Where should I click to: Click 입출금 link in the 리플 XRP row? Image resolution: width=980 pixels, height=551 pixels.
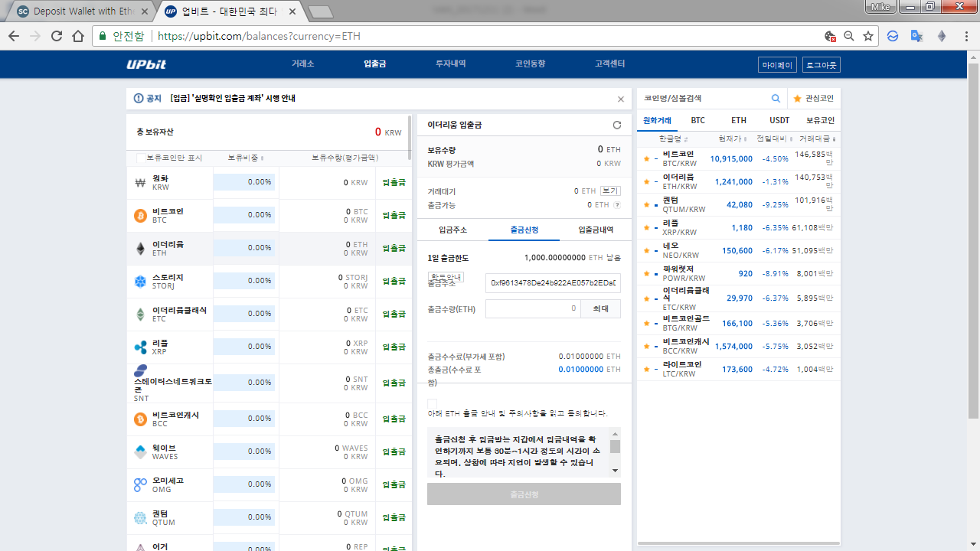394,347
